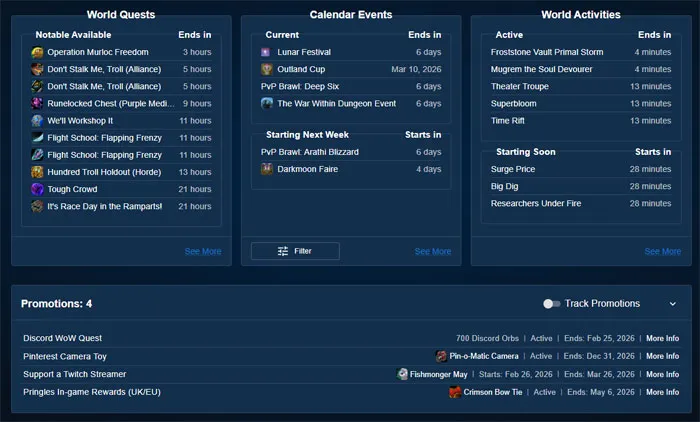
Task: Collapse the Promotions section chevron
Action: 673,304
